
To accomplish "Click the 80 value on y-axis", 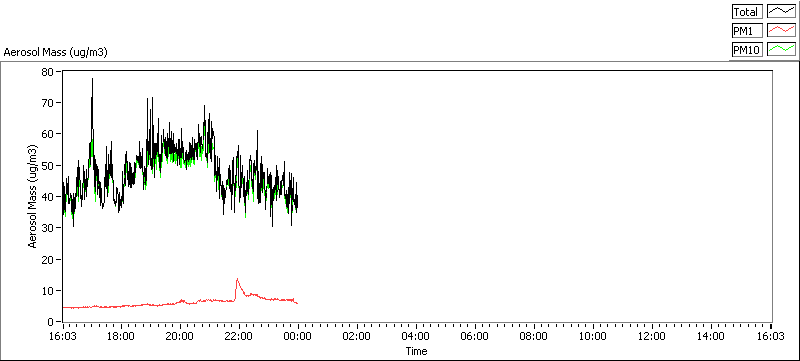I will (47, 71).
